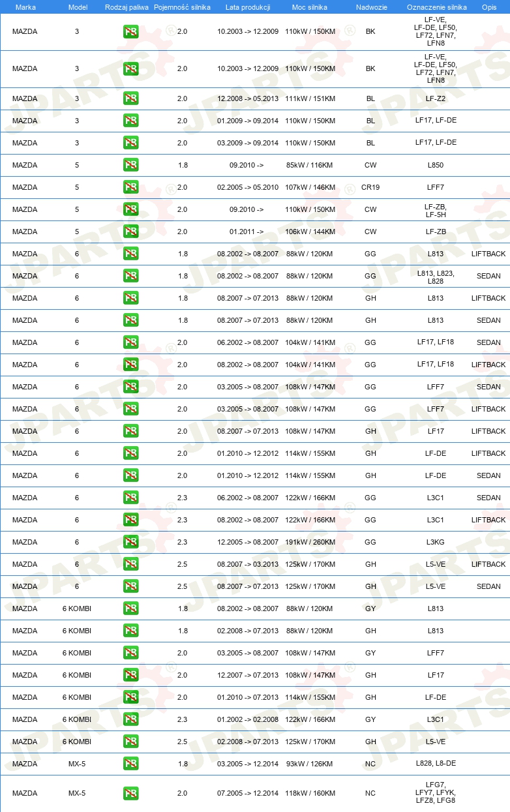Select fuel type icon in CR19 row
The image size is (510, 812).
point(130,187)
